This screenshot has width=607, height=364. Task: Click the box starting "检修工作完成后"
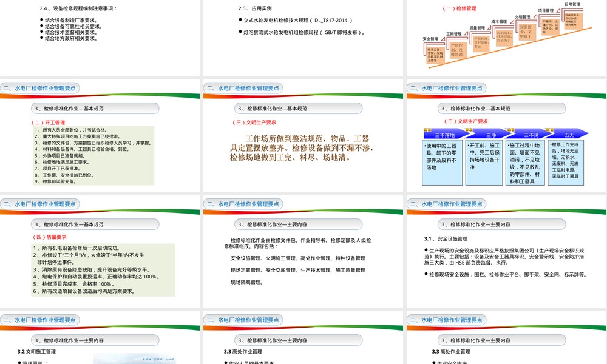click(x=566, y=163)
